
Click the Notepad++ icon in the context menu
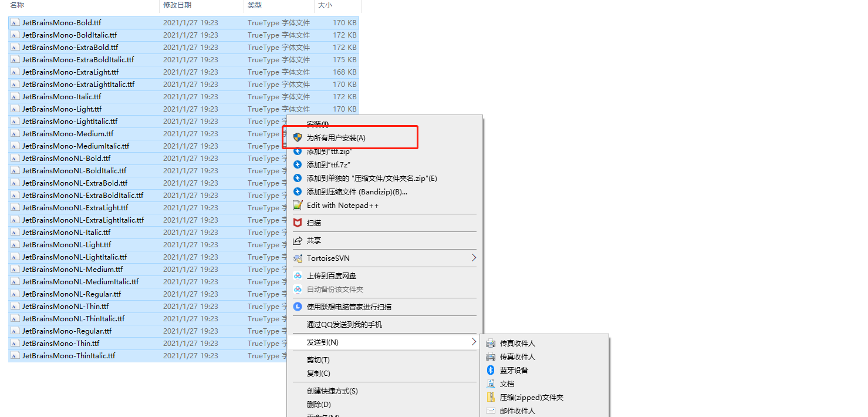pyautogui.click(x=298, y=205)
